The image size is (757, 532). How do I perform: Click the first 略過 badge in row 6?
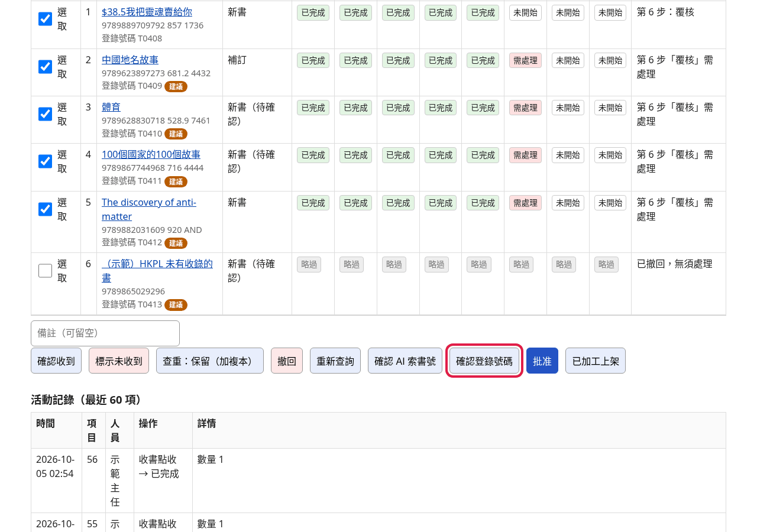coord(309,264)
